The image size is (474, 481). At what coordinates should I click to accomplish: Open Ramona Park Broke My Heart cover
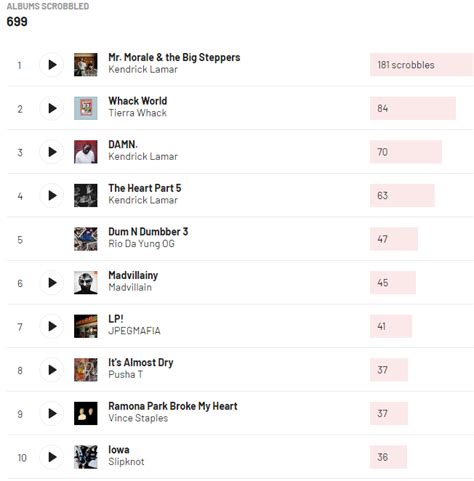click(x=86, y=413)
